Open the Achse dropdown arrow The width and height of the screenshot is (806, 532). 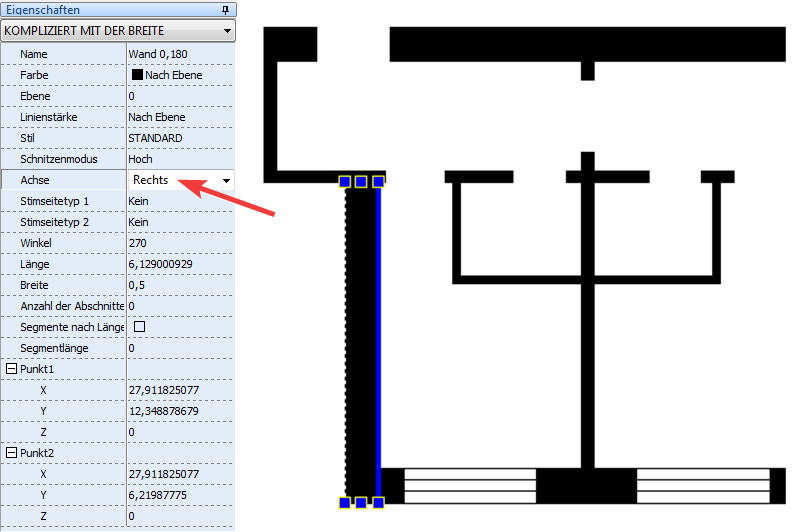tap(227, 181)
